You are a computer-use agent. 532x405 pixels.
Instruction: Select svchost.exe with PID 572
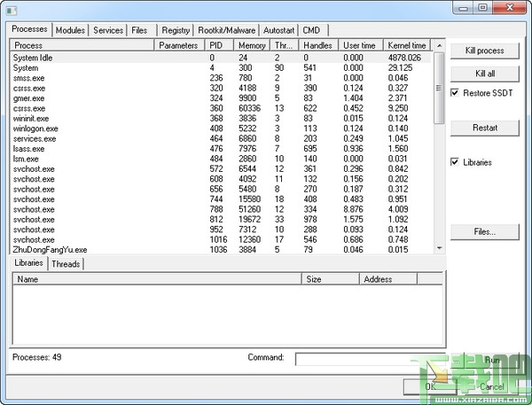click(222, 169)
